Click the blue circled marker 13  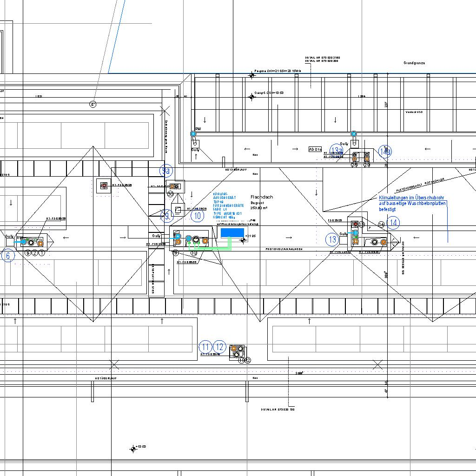tap(332, 240)
